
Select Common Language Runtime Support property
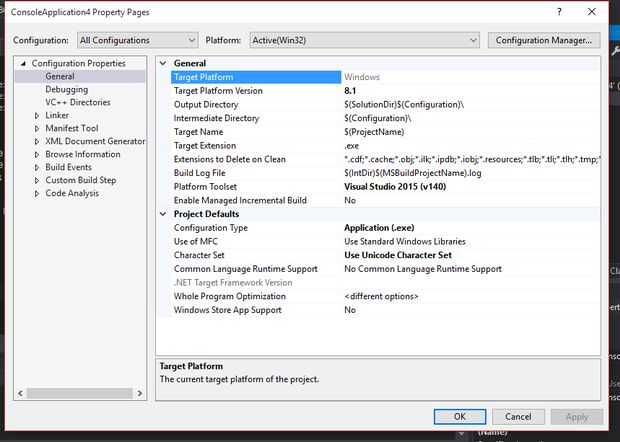click(x=246, y=269)
